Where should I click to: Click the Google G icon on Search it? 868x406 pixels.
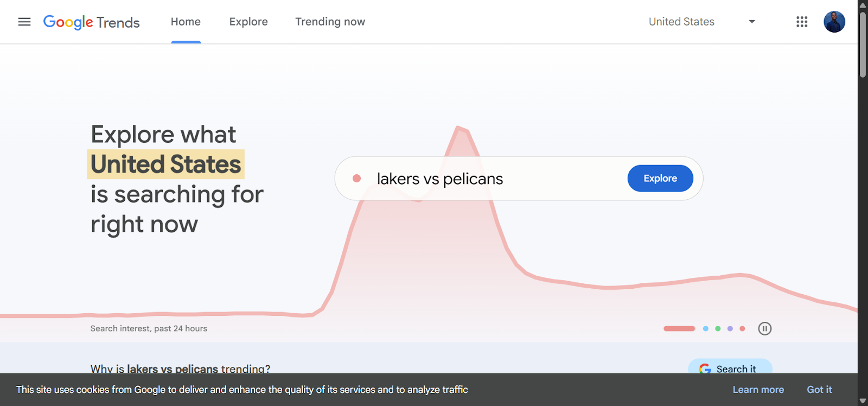[705, 369]
